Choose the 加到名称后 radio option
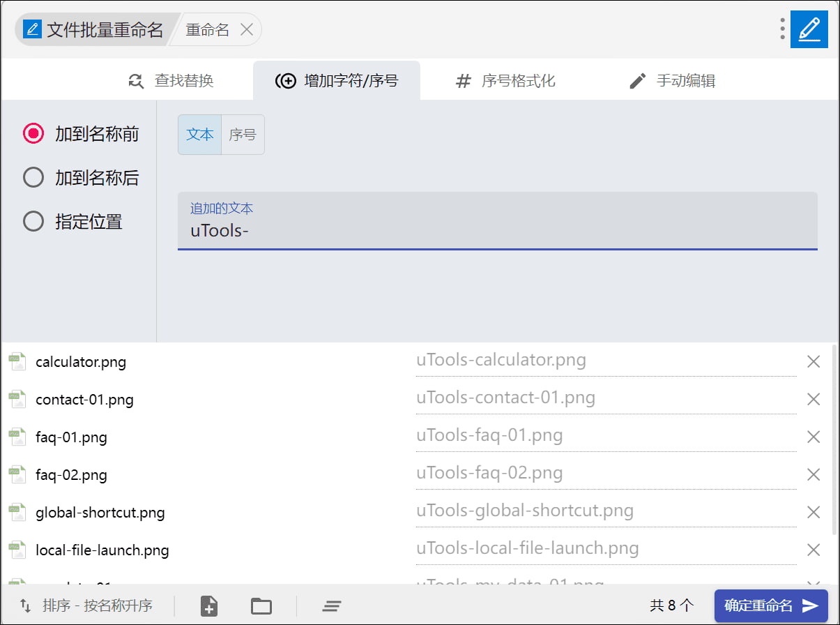The image size is (840, 625). (x=81, y=178)
